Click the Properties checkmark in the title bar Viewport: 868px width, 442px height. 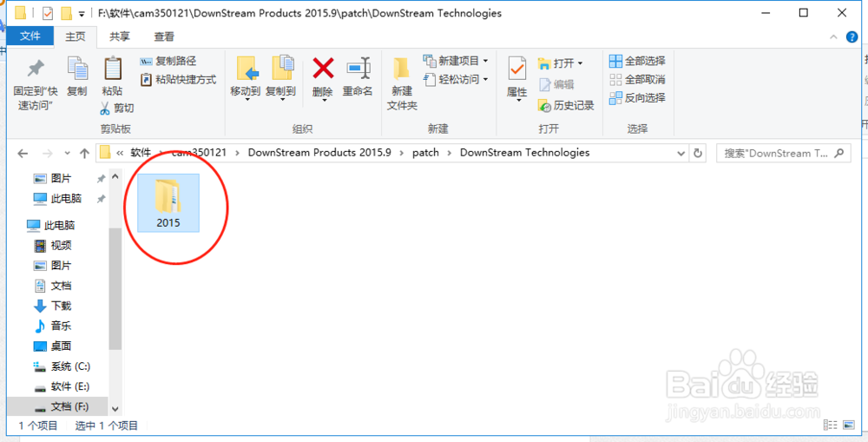pos(48,13)
